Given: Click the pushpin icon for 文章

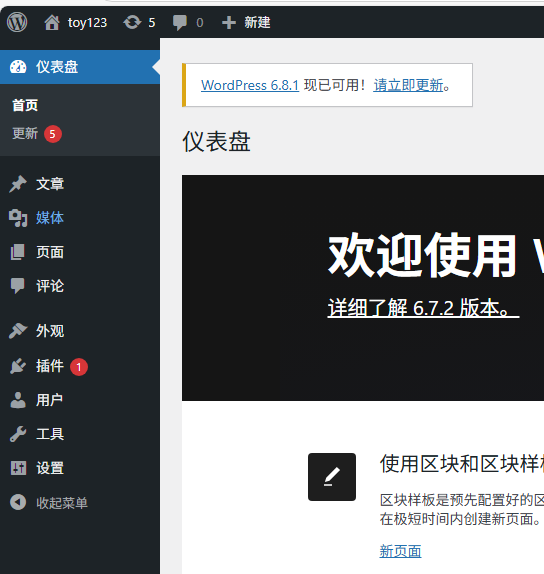Looking at the screenshot, I should tap(18, 184).
